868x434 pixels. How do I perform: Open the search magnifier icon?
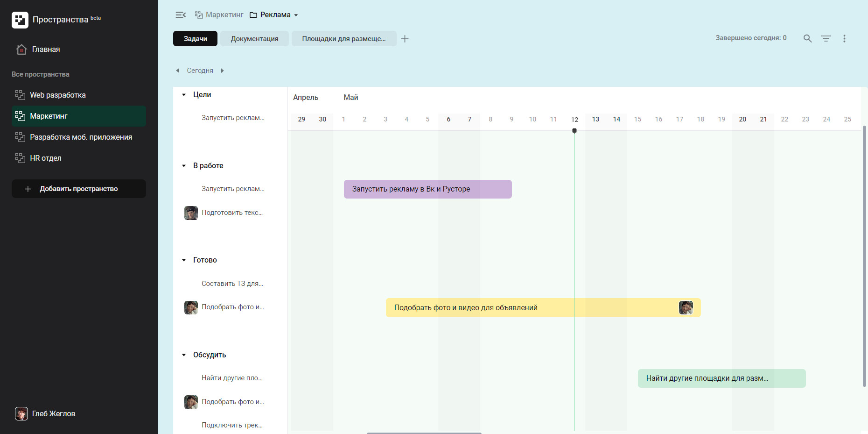point(807,38)
